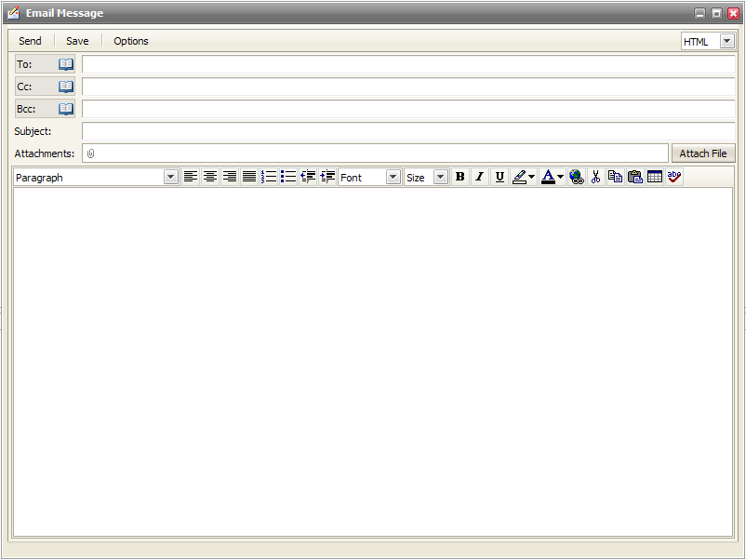Image resolution: width=746 pixels, height=560 pixels.
Task: Insert a bulleted list
Action: point(288,177)
